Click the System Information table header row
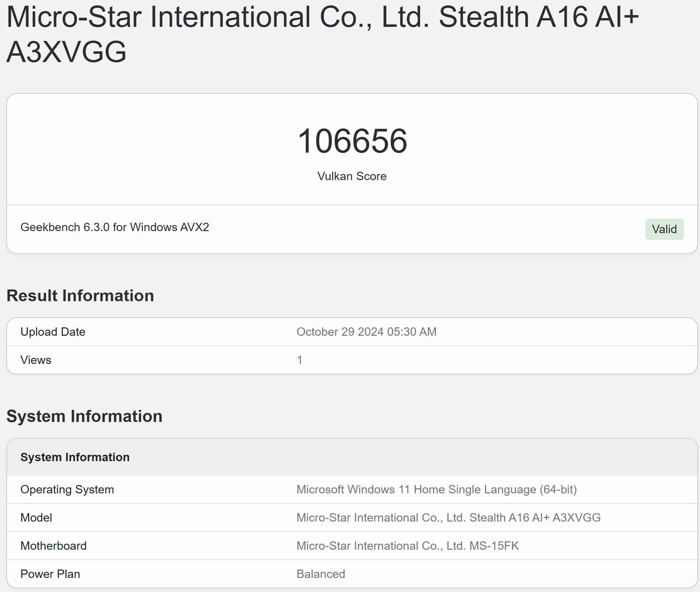700x592 pixels. 352,457
